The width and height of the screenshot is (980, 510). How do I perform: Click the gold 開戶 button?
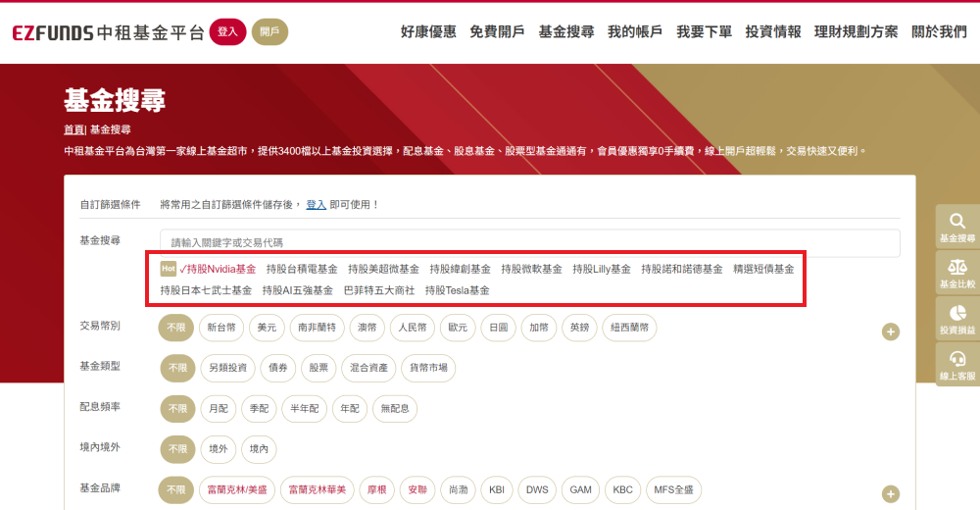pyautogui.click(x=270, y=32)
